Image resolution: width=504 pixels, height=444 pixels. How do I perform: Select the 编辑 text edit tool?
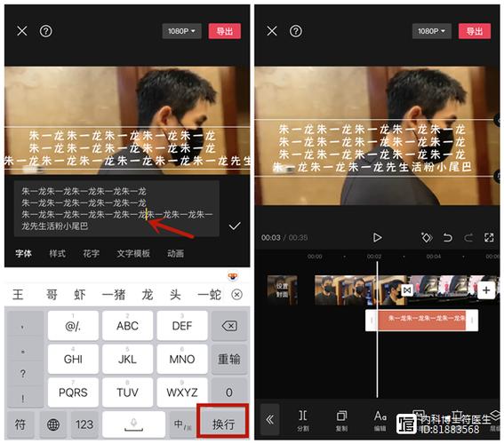point(380,420)
